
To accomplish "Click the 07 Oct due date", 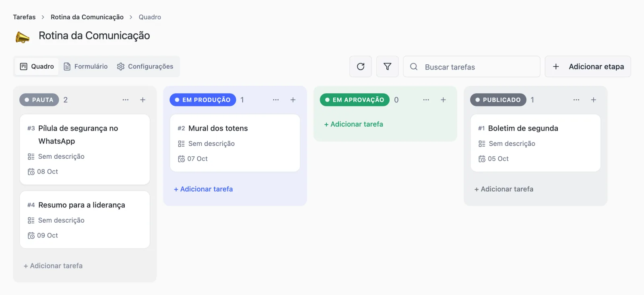I will pyautogui.click(x=198, y=159).
